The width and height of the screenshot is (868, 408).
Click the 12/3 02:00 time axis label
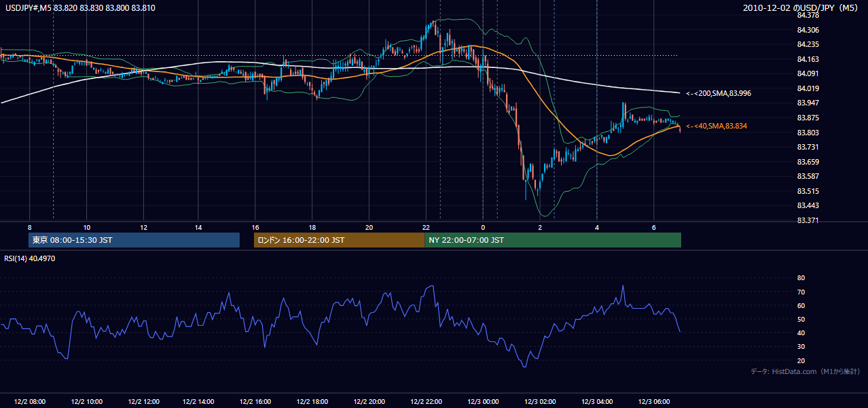tap(540, 401)
